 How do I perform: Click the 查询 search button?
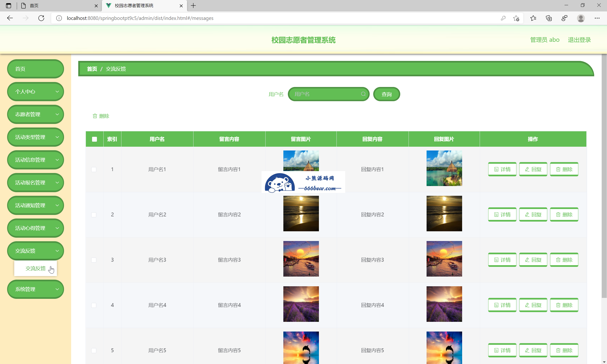(x=386, y=94)
